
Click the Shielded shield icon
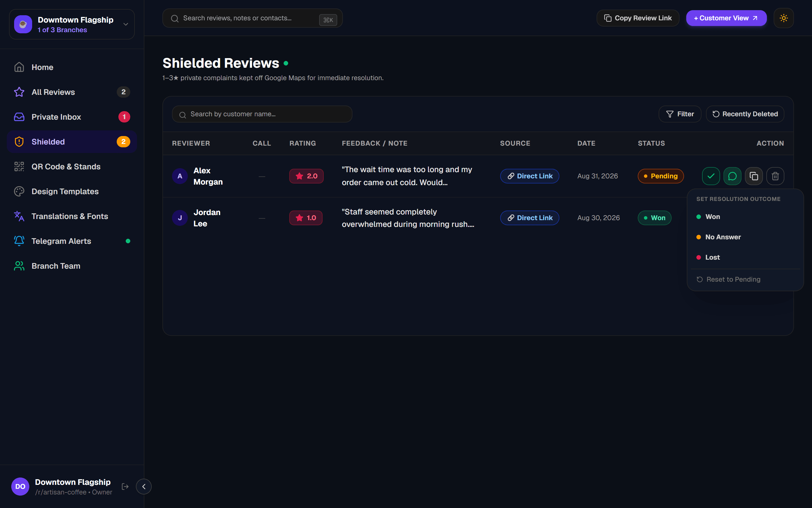point(19,142)
